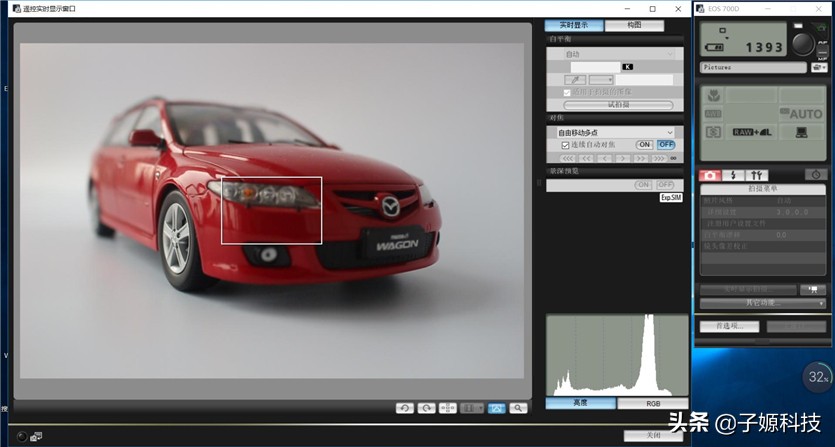Image resolution: width=835 pixels, height=447 pixels.
Task: Click the RAW+L image quality setting
Action: point(750,131)
